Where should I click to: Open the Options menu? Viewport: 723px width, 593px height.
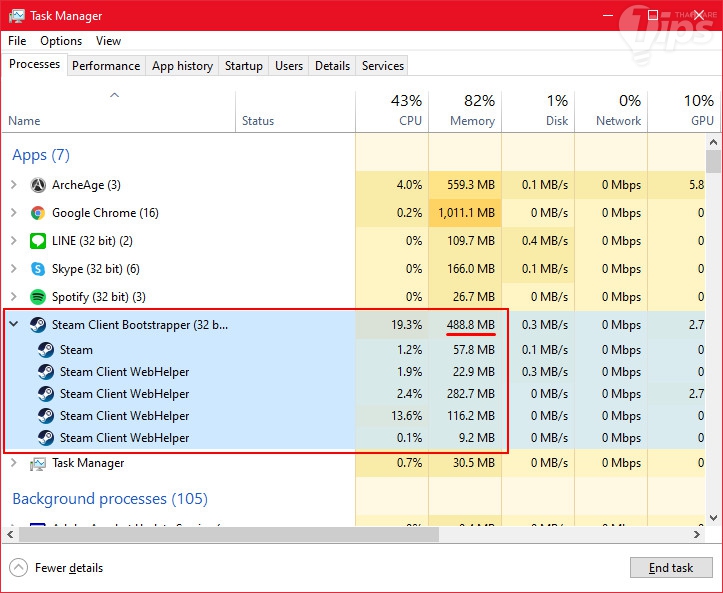[x=61, y=41]
